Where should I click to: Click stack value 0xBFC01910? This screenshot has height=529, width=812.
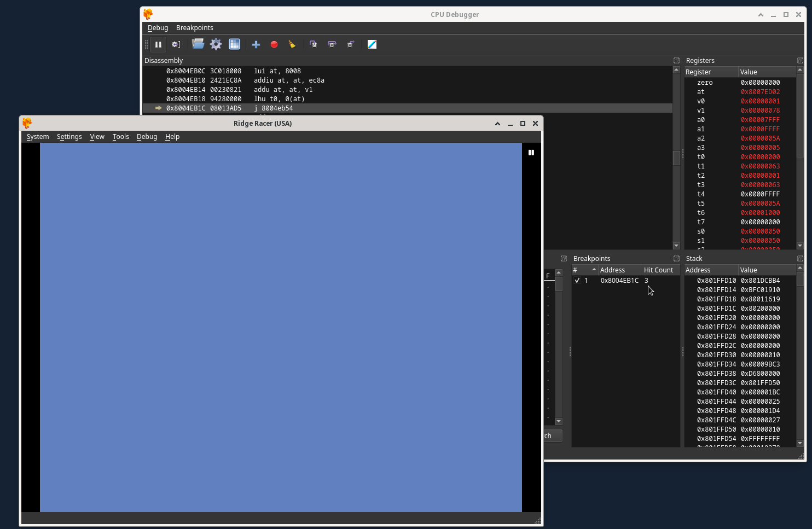[x=760, y=290]
